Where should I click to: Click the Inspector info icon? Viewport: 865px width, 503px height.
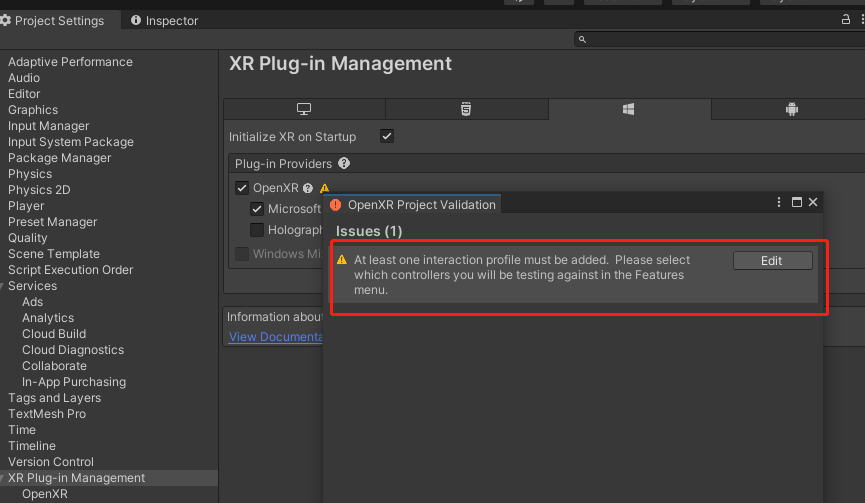136,20
